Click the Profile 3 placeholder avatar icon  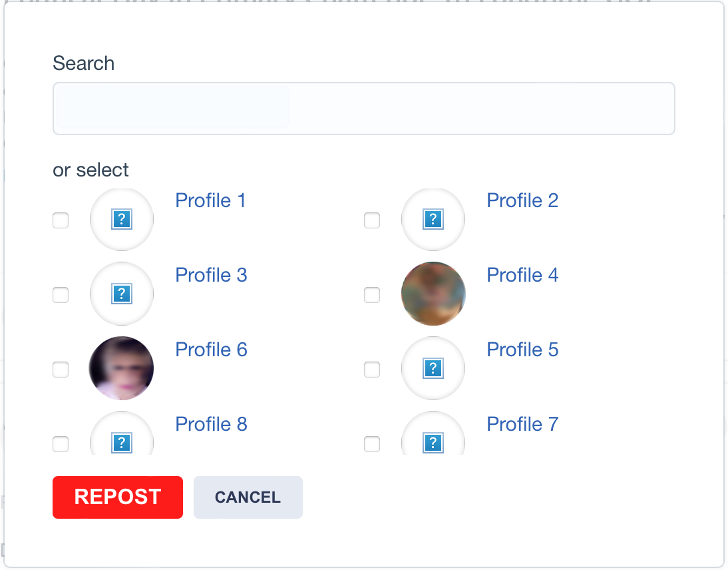point(122,294)
